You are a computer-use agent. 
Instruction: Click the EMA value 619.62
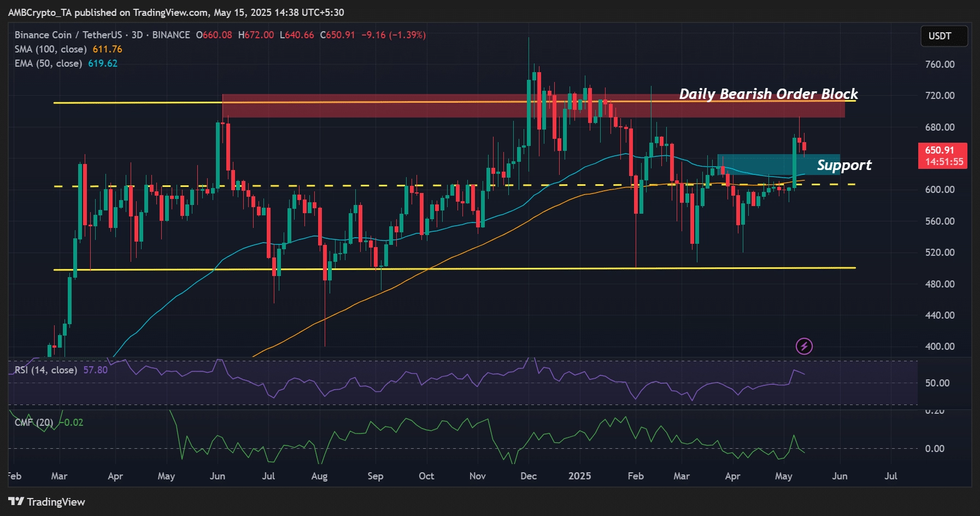tap(103, 63)
